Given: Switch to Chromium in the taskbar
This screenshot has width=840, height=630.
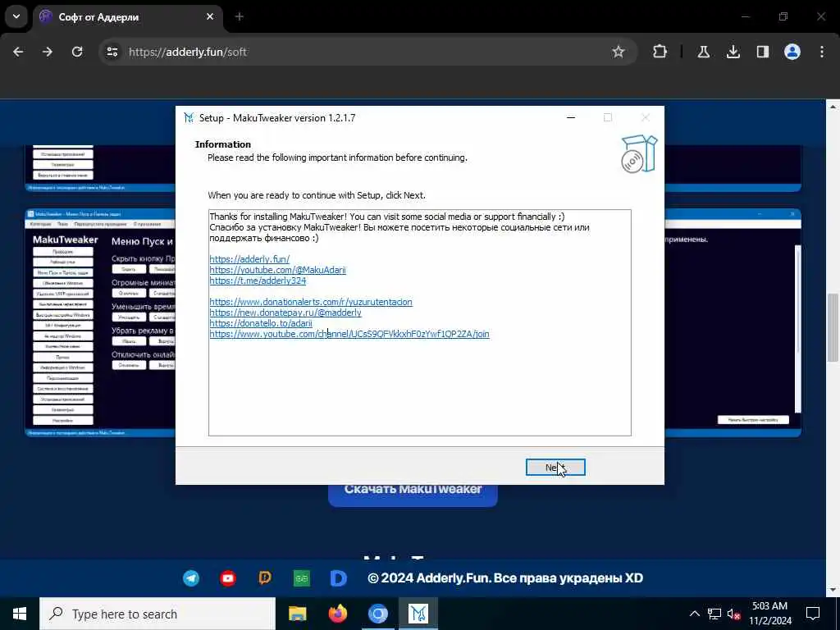Looking at the screenshot, I should pos(377,614).
